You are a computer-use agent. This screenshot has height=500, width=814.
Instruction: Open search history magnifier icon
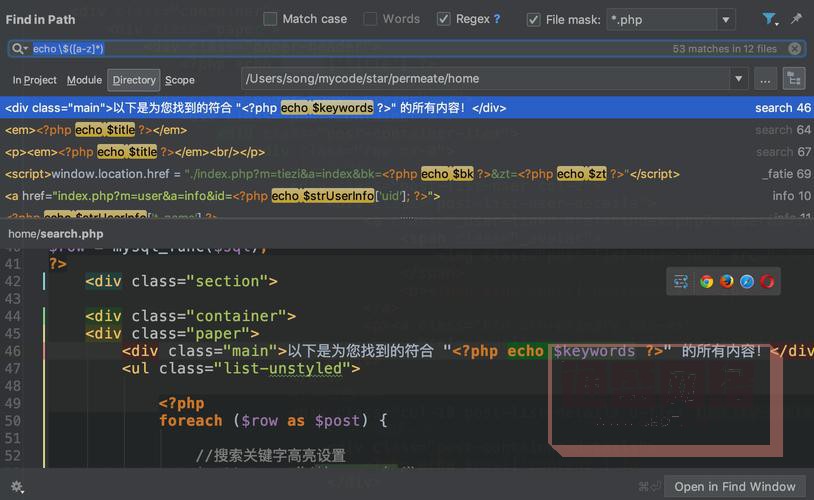coord(19,49)
